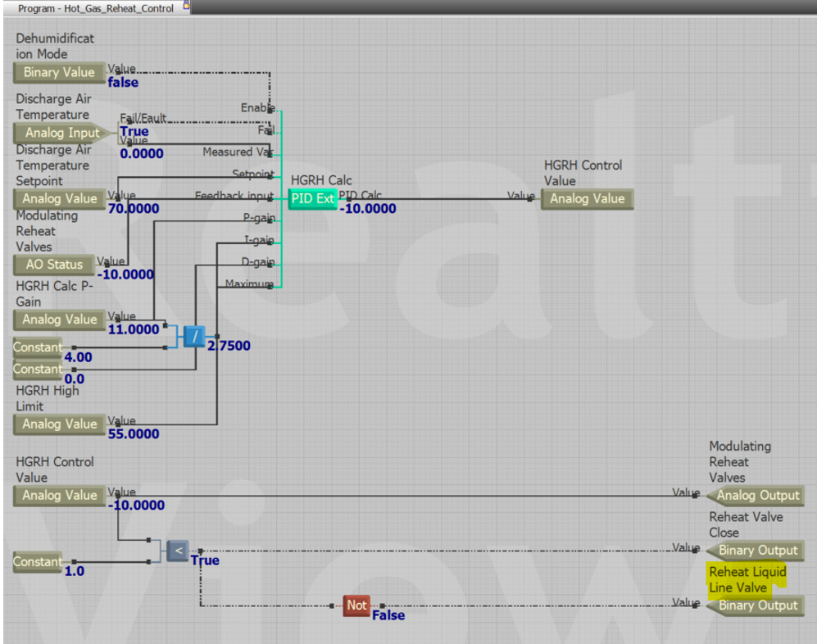Click the less-than comparison block
This screenshot has height=644, width=817.
tap(177, 551)
